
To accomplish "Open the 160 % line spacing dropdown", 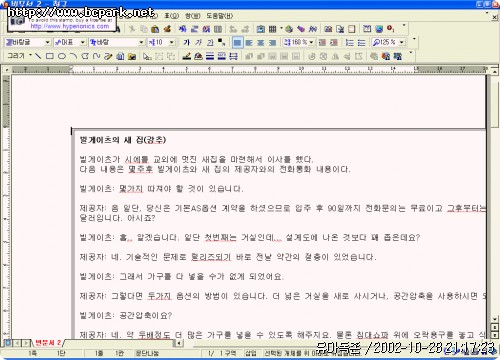I will coord(311,42).
